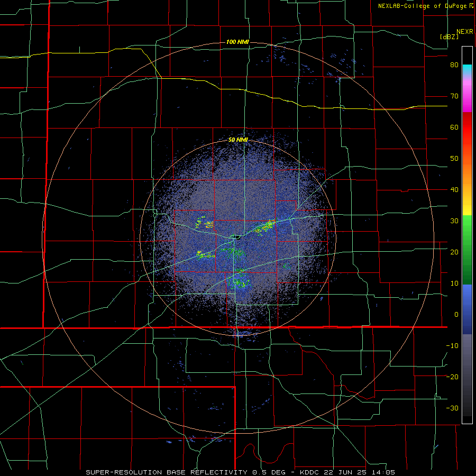Screen dimensions: 476x476
Task: Click the pink-magenta band of the reflectivity color bar
Action: pos(467,93)
